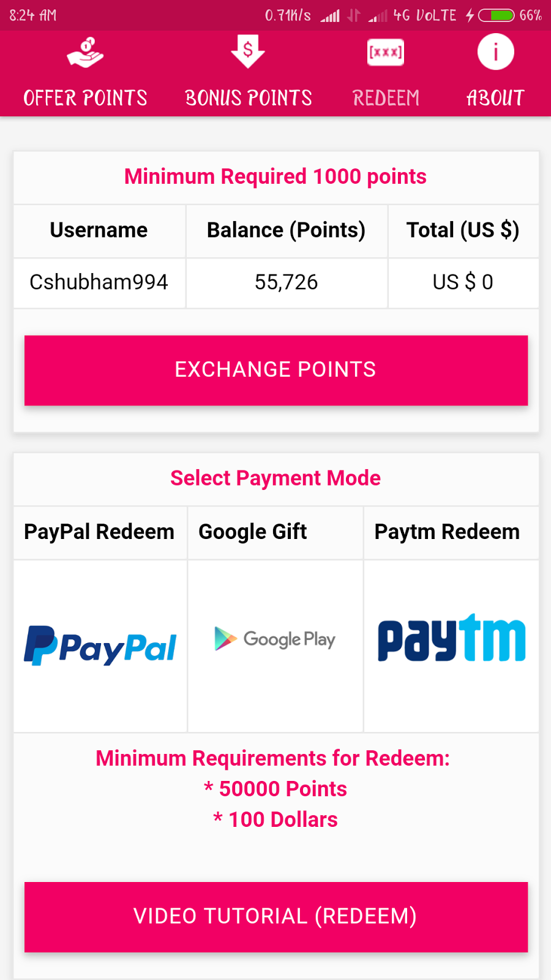Tap the PayPal Redeem header
Screen dimensions: 551x980
coord(99,532)
